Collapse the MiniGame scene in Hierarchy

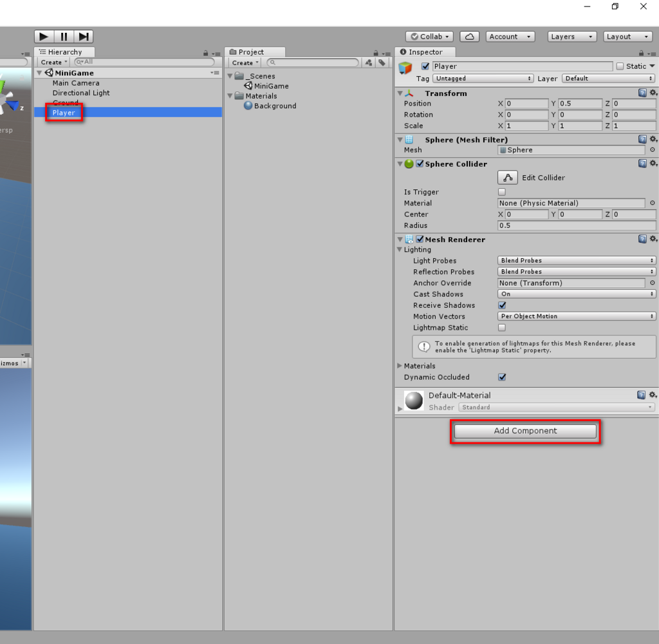[39, 73]
